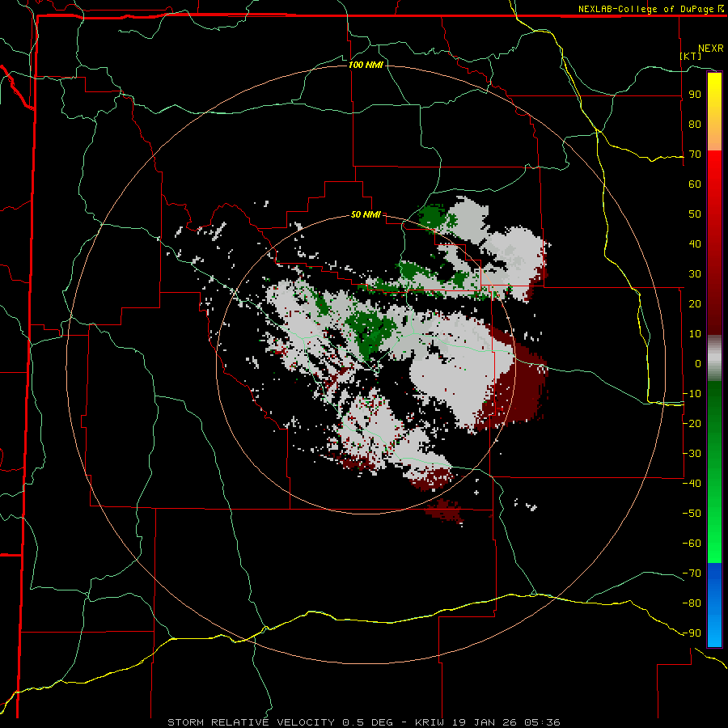
Task: Select the negative 60 knot scale label
Action: 692,544
